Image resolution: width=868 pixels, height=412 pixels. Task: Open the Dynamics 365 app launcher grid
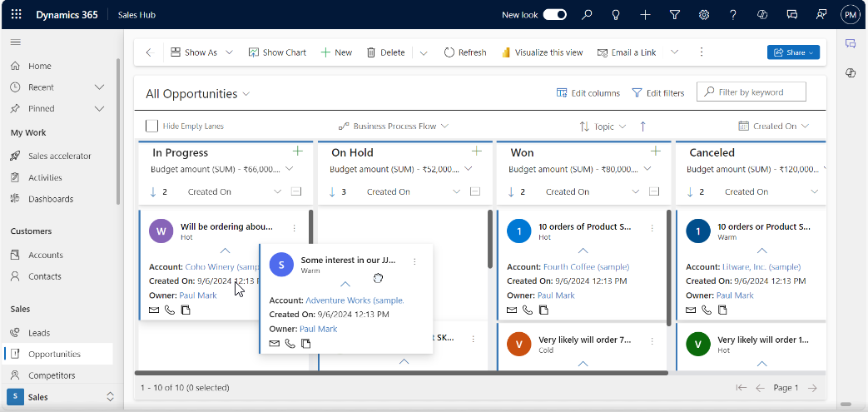[x=16, y=15]
